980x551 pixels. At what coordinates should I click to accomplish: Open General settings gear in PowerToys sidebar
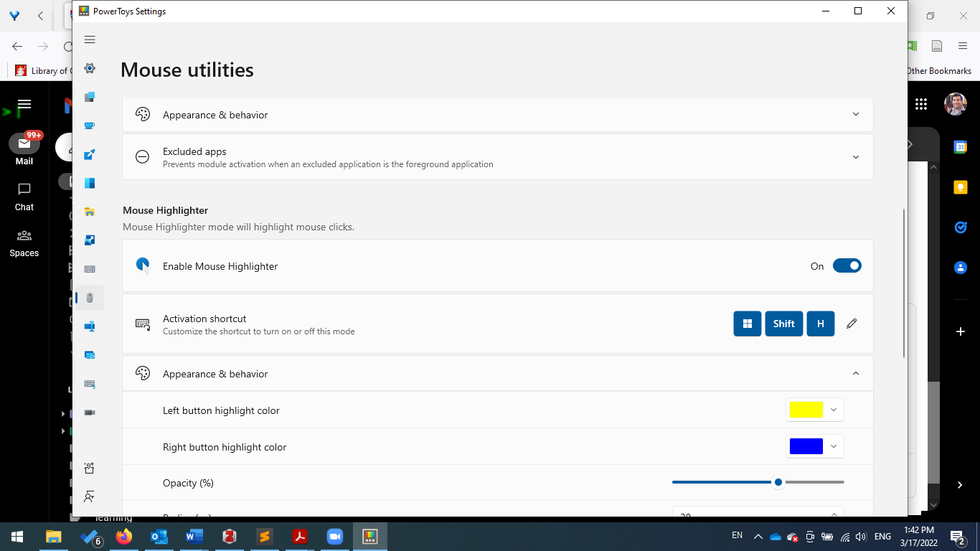point(90,68)
